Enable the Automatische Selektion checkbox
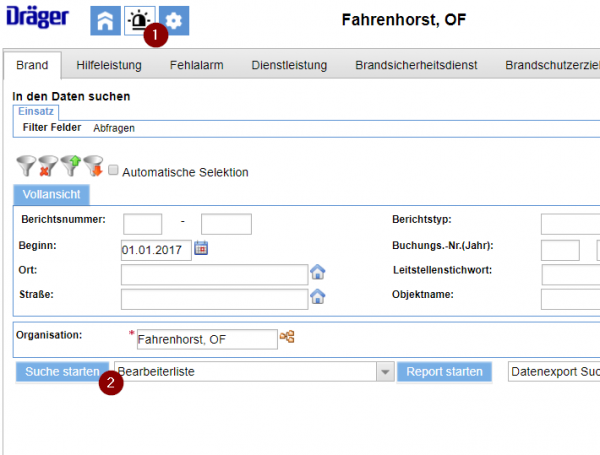The image size is (600, 455). [x=113, y=170]
